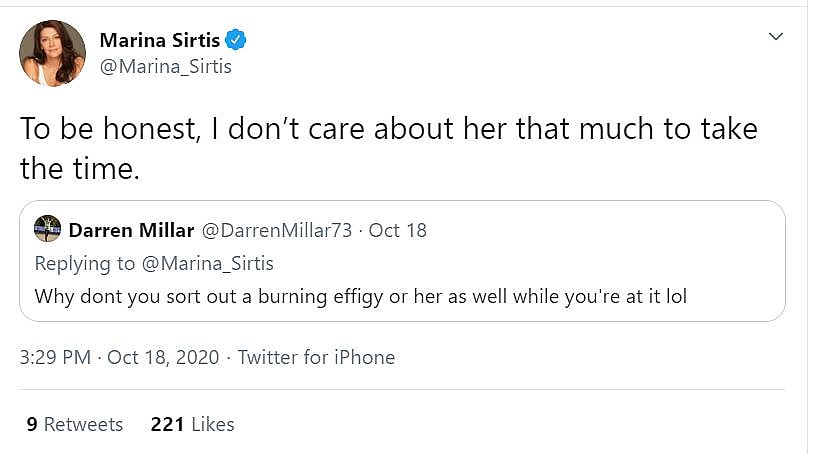This screenshot has width=814, height=454.
Task: Open Darren Millar's name in quoted tweet
Action: (131, 230)
